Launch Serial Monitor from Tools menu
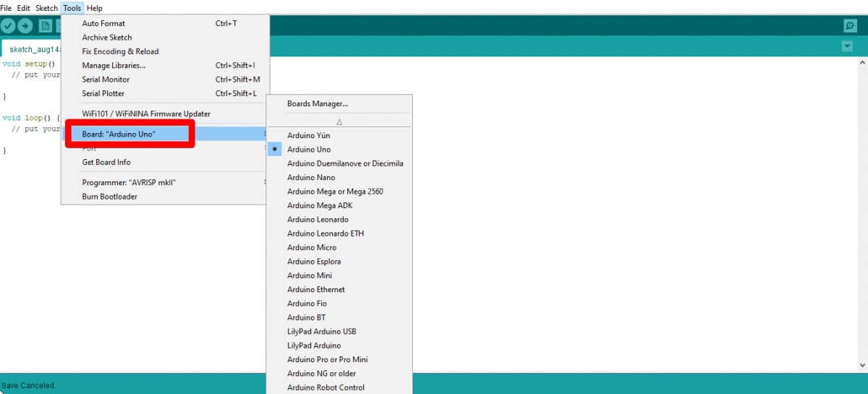The height and width of the screenshot is (394, 868). 165,80
